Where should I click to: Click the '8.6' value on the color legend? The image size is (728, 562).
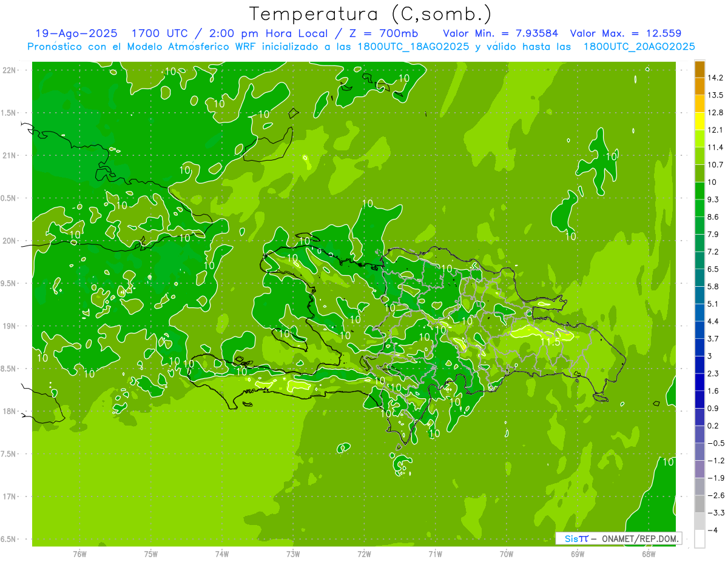tap(714, 217)
